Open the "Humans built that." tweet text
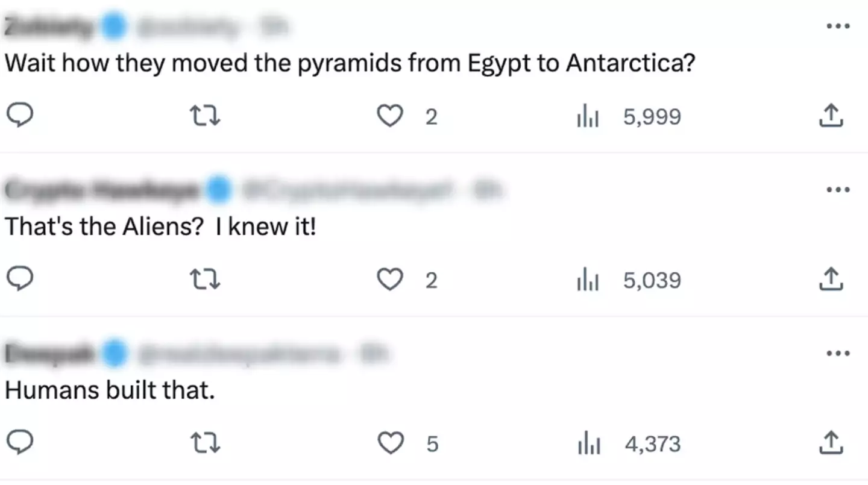868x485 pixels. tap(110, 390)
